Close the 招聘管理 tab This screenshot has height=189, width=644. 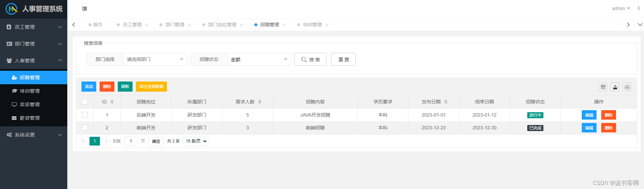[284, 25]
